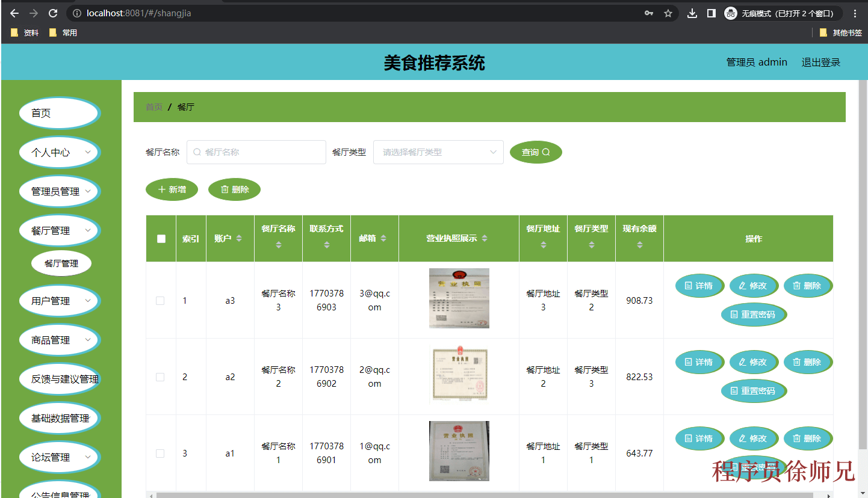Click the pencil icon on first row's 修改 button
Screen dimensions: 868x498
[x=743, y=285]
